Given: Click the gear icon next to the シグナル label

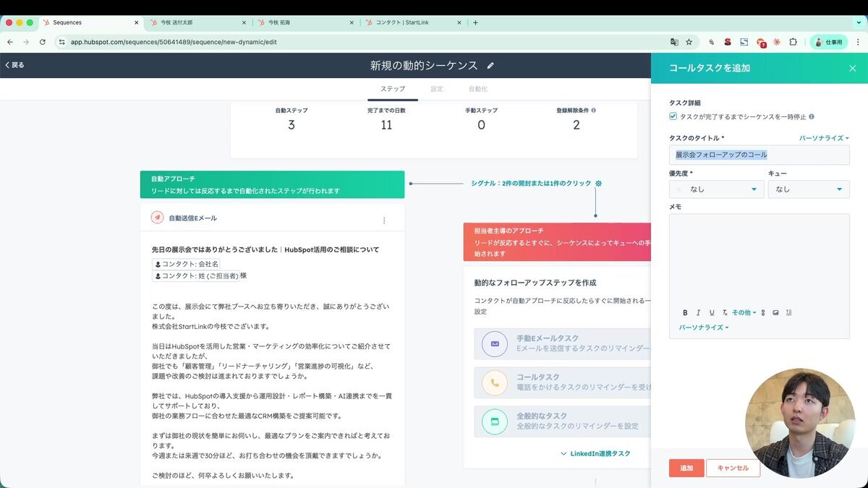Looking at the screenshot, I should click(598, 184).
